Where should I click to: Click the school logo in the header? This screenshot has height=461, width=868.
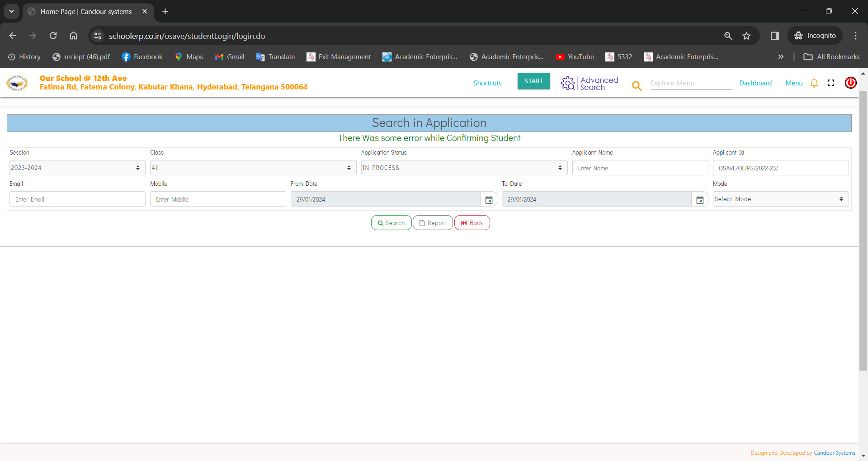(x=17, y=83)
